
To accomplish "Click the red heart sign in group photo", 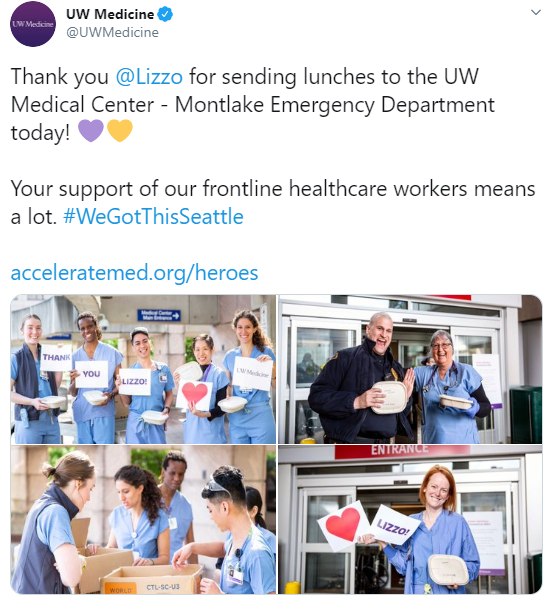I will click(194, 394).
